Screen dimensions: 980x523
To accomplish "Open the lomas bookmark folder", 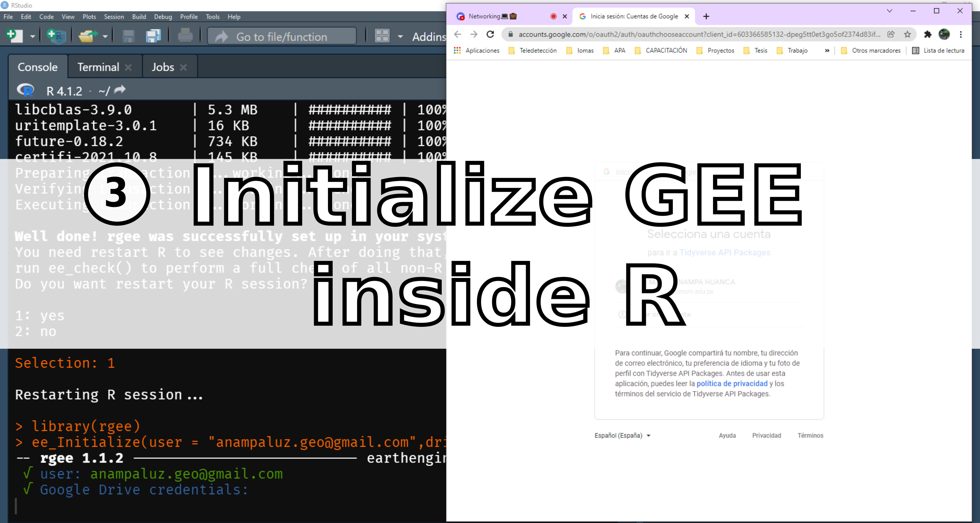I will point(580,50).
